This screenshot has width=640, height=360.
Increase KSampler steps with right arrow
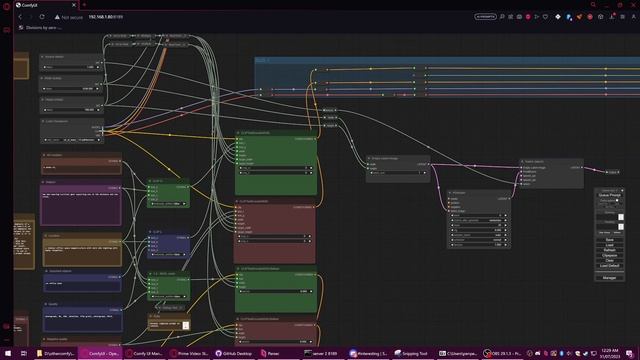tap(505, 225)
